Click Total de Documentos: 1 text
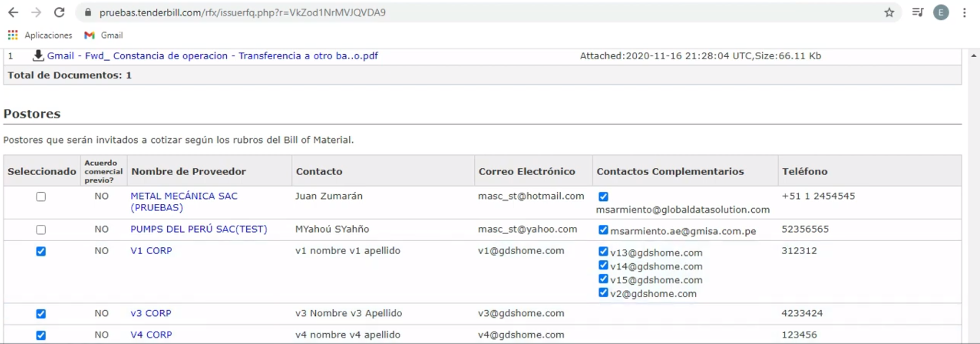The width and height of the screenshot is (980, 344). pos(70,75)
